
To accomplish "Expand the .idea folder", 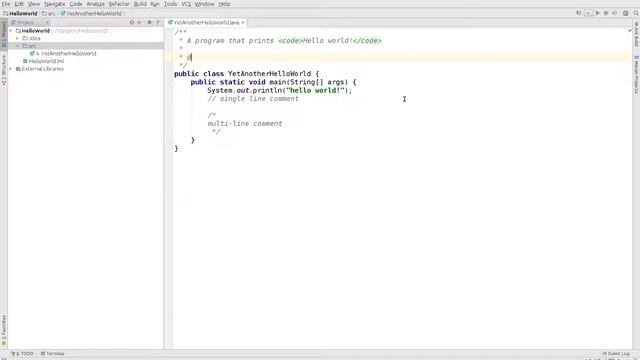I will click(x=18, y=38).
